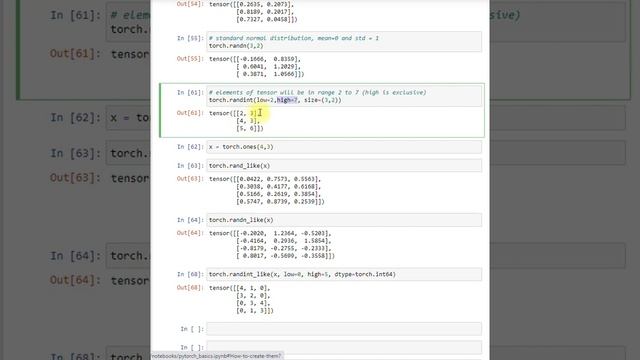The image size is (640, 360).
Task: Select the torch.rand_like(x) cell
Action: (x=344, y=166)
